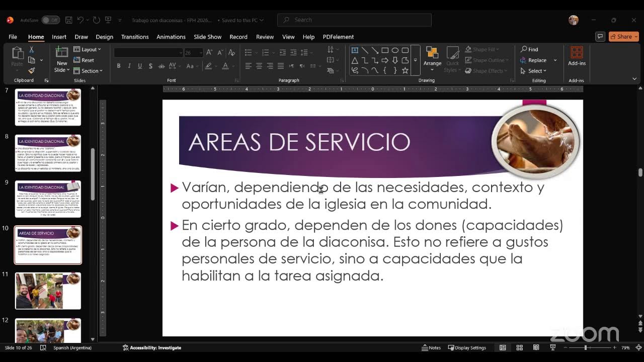The height and width of the screenshot is (362, 644).
Task: Decrease the list indent level
Action: click(283, 52)
